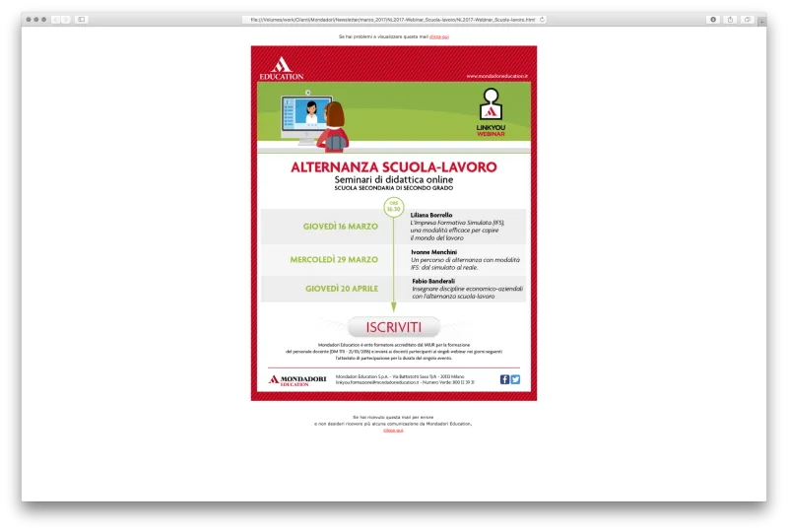Click the "ORE 16.30" time circle
The width and height of the screenshot is (788, 532).
click(393, 207)
